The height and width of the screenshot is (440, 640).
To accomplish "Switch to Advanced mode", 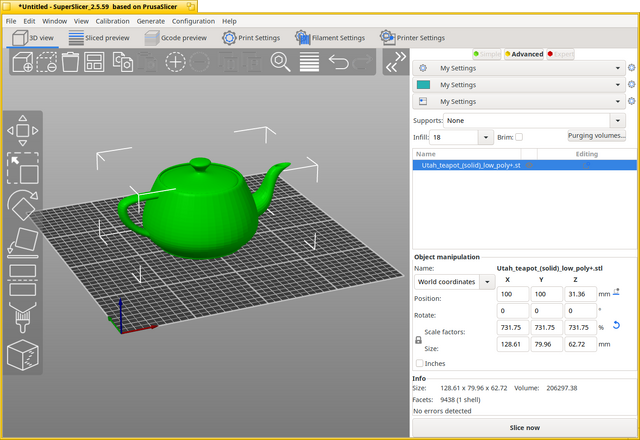I will tap(524, 54).
